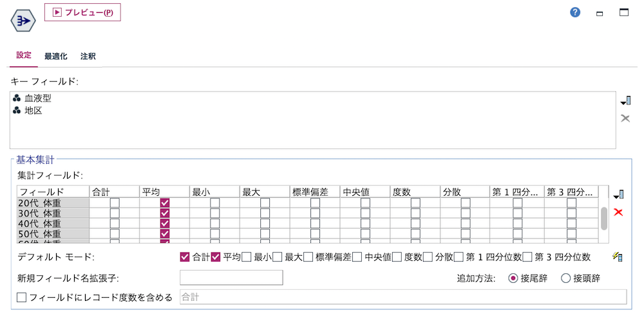Open field picker for key fields
Screen dimensions: 644x317
pos(625,101)
